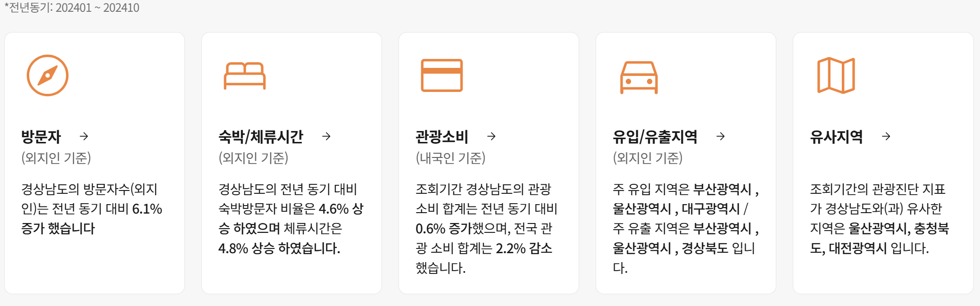Click arrow next to 유사지역 heading
Image resolution: width=980 pixels, height=306 pixels.
coord(886,137)
